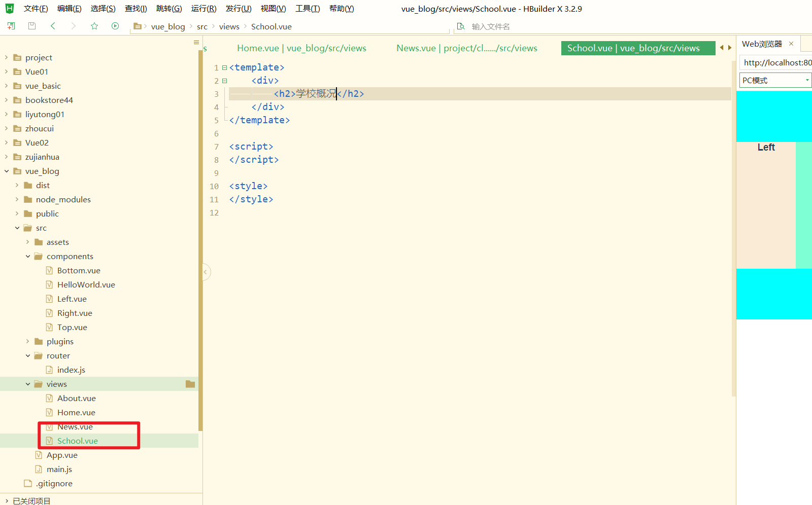Image resolution: width=812 pixels, height=505 pixels.
Task: Open App.vue in the tree
Action: click(62, 455)
